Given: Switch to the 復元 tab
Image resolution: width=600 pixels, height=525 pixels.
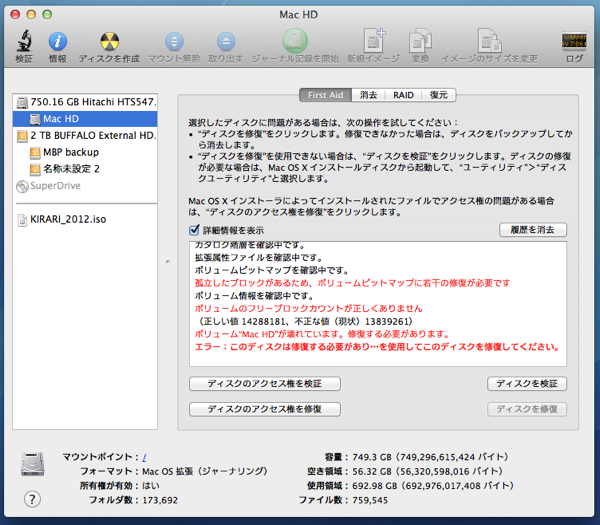Looking at the screenshot, I should click(x=439, y=95).
